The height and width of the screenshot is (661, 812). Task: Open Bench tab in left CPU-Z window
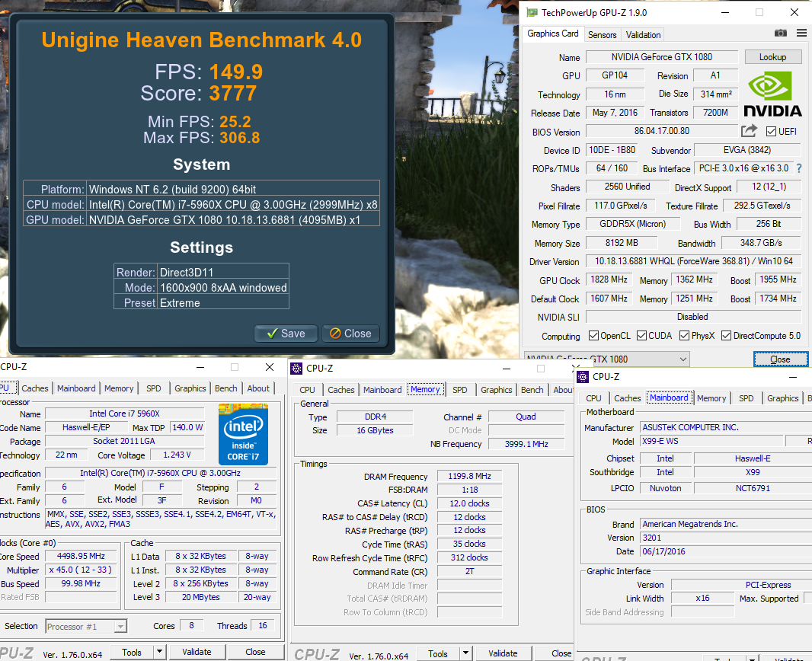pos(225,388)
